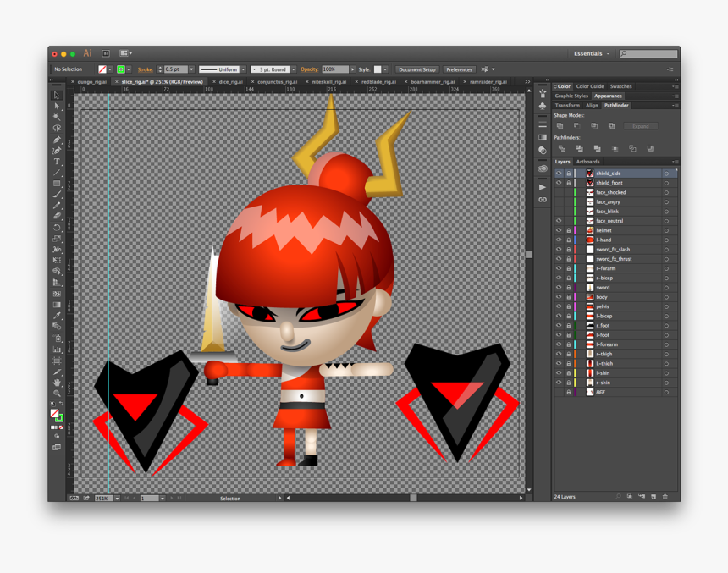Open the Style dropdown
Image resolution: width=728 pixels, height=573 pixels.
pos(385,69)
